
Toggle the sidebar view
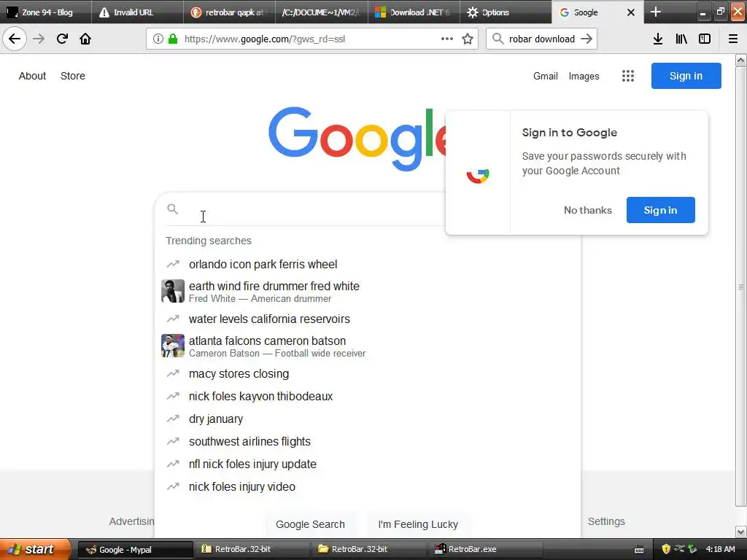point(705,39)
